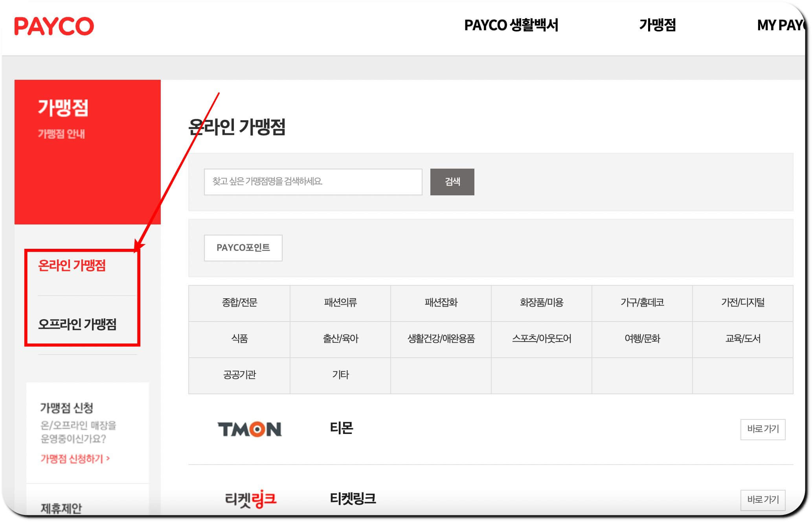Click the 검색 search button

[452, 182]
